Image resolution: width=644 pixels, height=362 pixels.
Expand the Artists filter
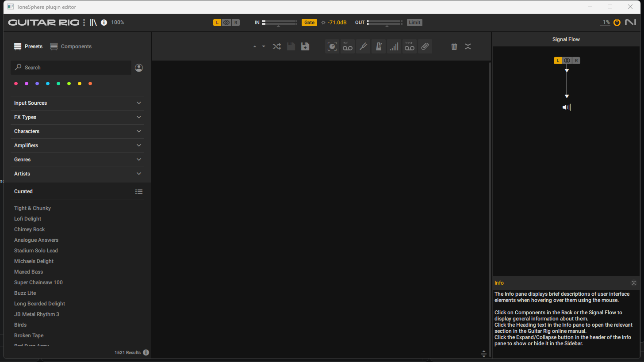[77, 174]
